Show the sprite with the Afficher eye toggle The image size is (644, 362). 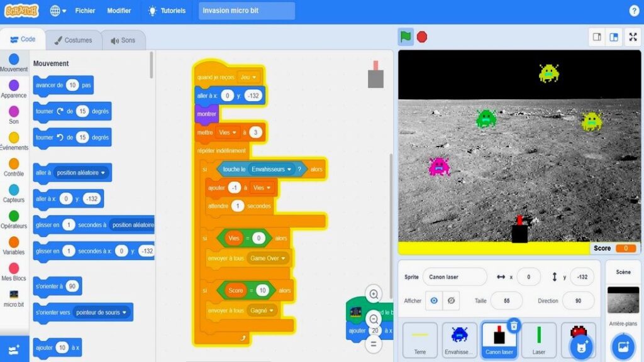point(434,301)
